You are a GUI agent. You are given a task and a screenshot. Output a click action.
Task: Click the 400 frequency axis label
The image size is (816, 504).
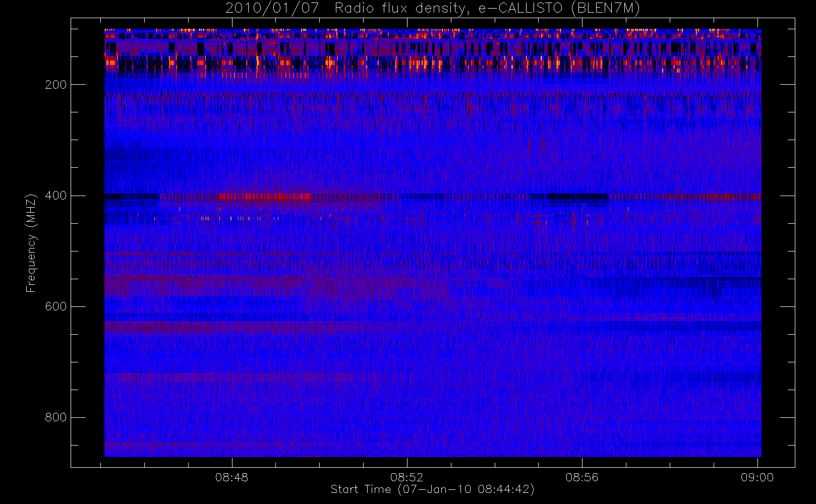[x=55, y=196]
